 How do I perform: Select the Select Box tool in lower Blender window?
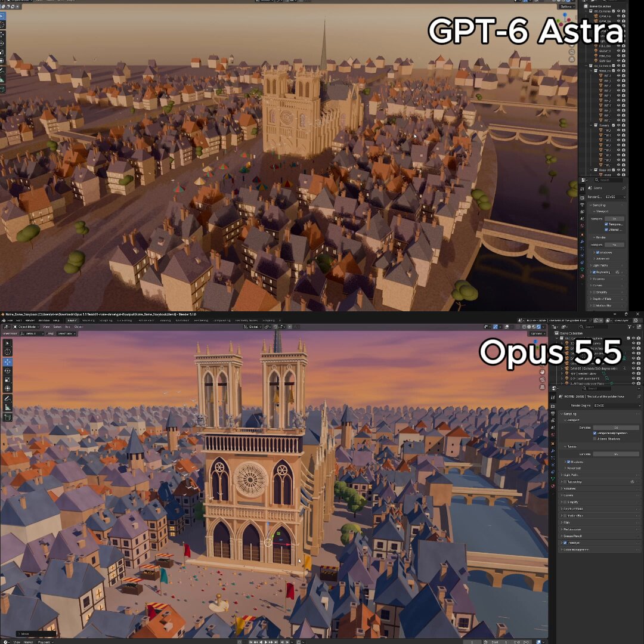pos(8,342)
